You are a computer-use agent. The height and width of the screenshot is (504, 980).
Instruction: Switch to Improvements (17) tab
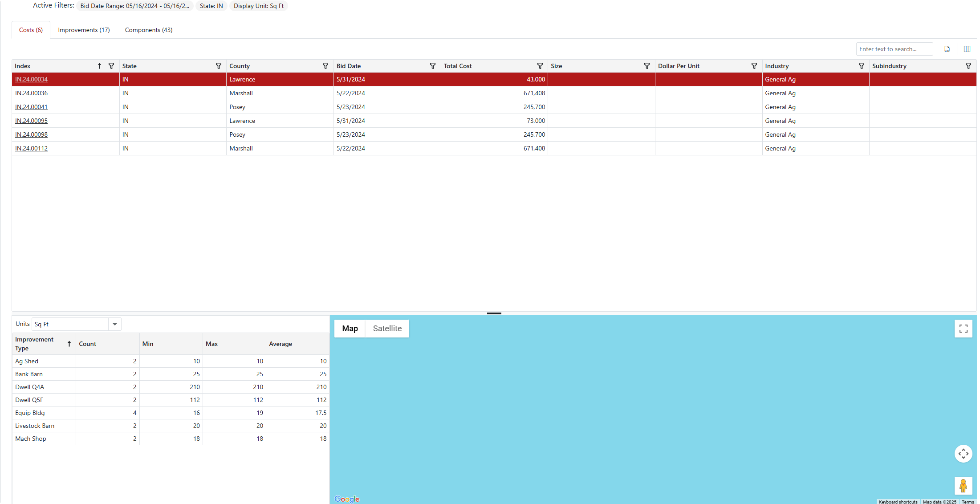click(x=84, y=30)
